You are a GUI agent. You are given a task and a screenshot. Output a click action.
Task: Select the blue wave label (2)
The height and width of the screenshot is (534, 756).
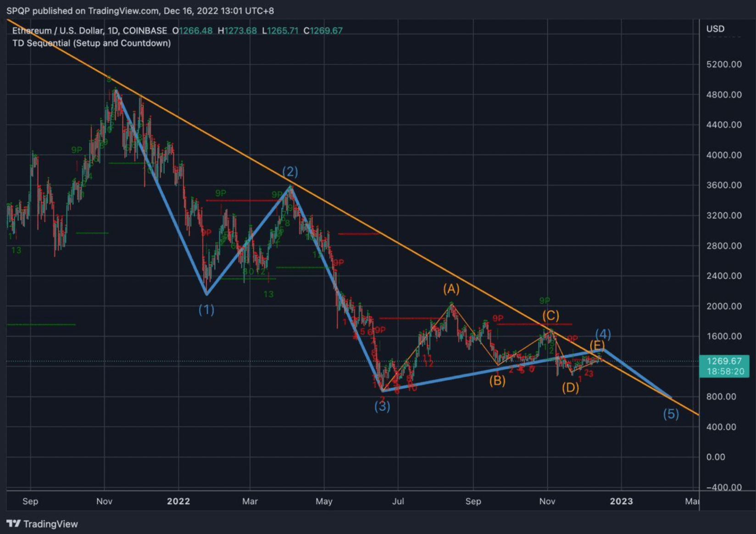pos(290,172)
